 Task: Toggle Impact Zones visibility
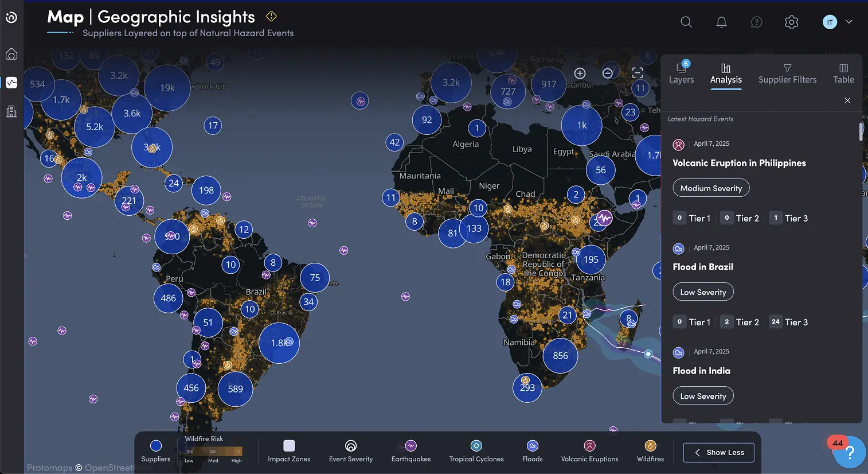click(x=289, y=446)
